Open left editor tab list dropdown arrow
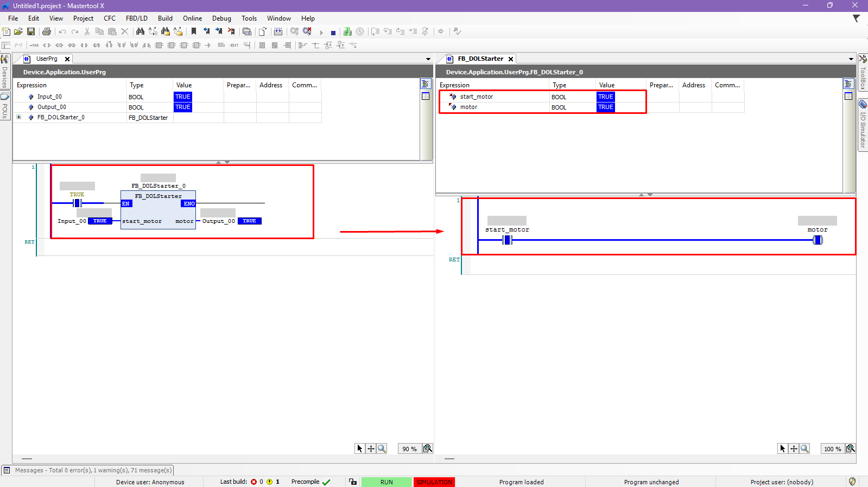This screenshot has width=868, height=487. (428, 59)
